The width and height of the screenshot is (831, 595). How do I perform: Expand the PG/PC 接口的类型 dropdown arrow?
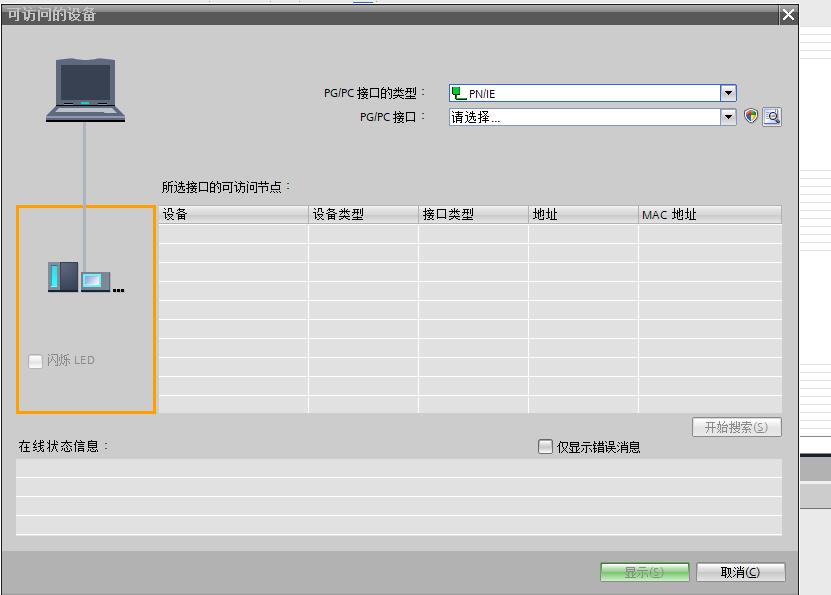tap(728, 93)
